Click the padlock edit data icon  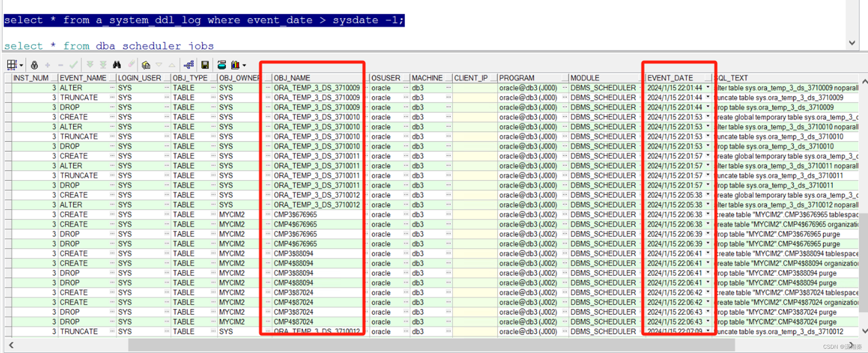click(x=34, y=65)
